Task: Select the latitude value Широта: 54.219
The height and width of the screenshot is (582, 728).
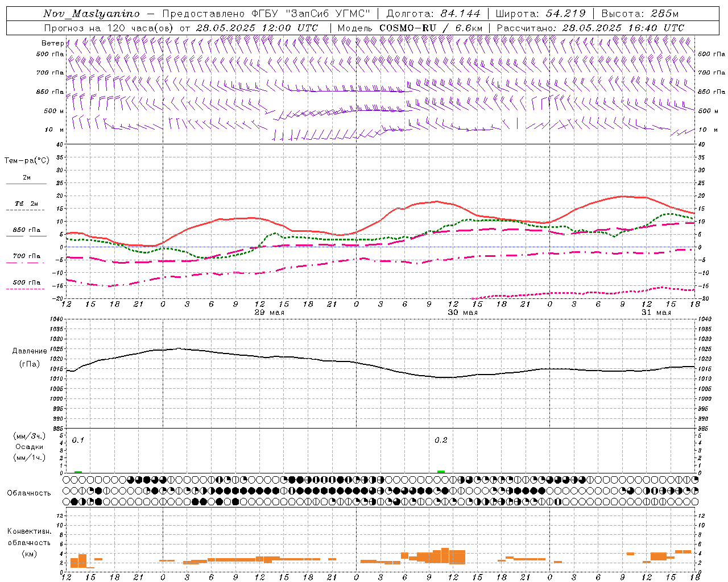Action: (541, 14)
